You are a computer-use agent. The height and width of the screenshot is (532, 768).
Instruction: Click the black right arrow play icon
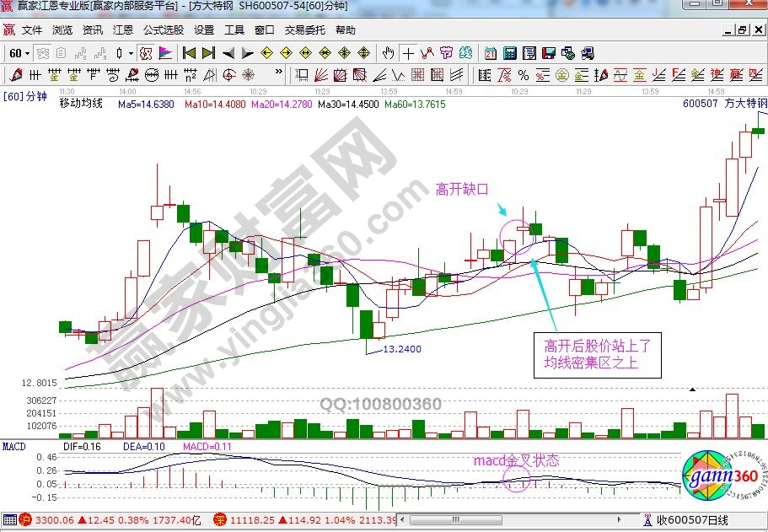(x=247, y=53)
